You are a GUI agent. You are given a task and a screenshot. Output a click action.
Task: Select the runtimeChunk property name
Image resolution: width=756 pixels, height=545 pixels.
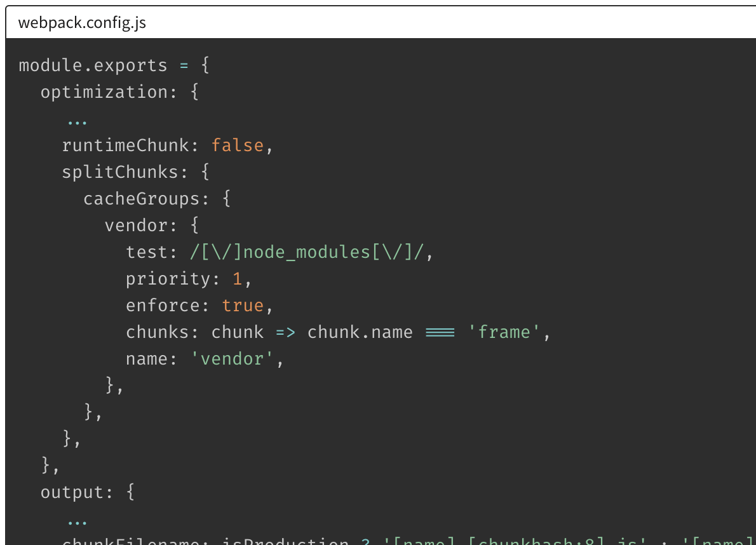coord(125,145)
